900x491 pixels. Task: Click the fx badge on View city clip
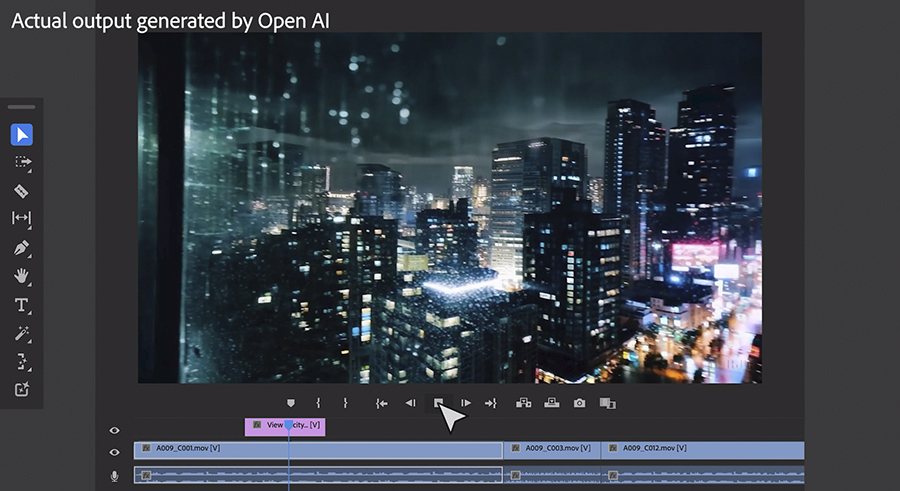click(257, 425)
